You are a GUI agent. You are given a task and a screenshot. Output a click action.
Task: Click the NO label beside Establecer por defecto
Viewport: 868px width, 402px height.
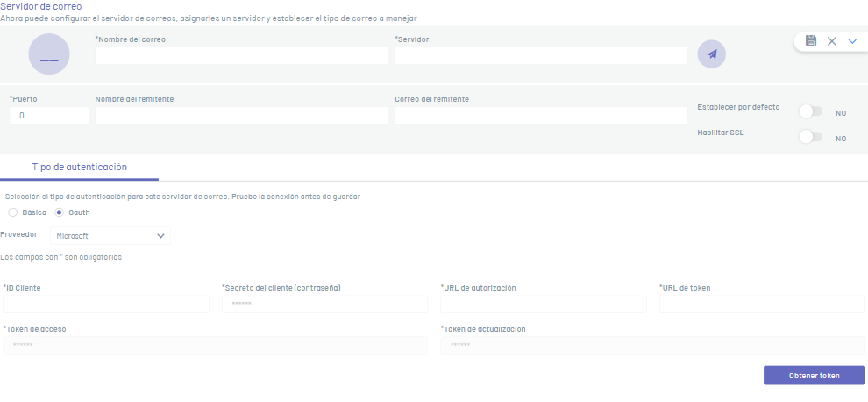click(x=841, y=113)
